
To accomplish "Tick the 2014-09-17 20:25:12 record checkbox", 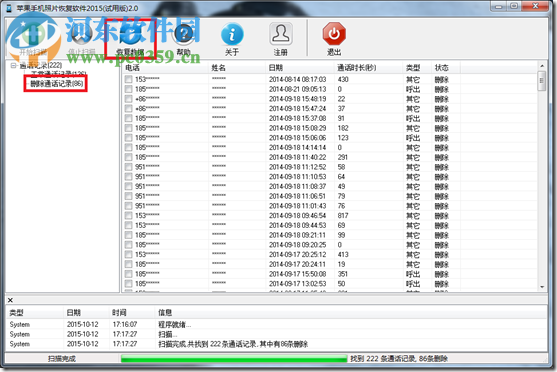I will (x=129, y=254).
